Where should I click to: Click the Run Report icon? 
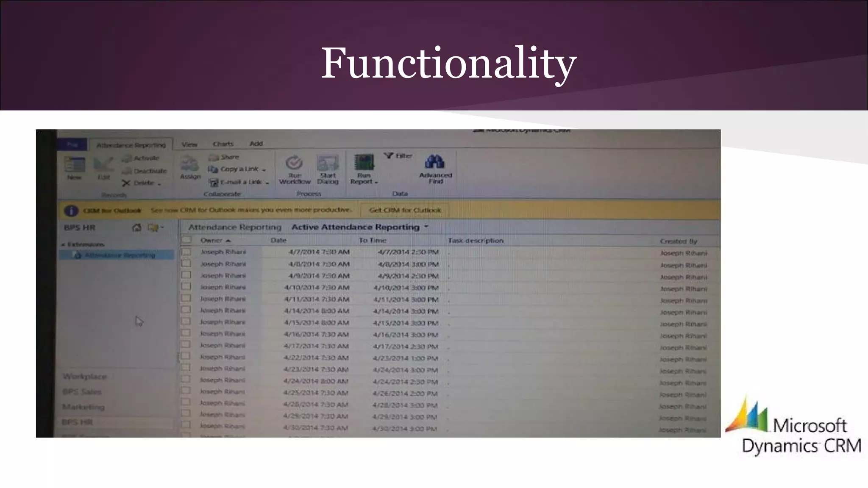point(364,162)
